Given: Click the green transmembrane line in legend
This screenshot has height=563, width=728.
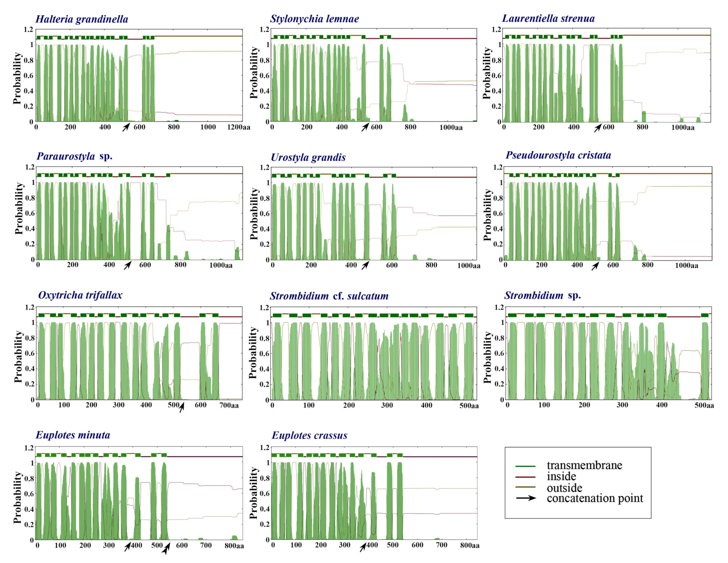Looking at the screenshot, I should [x=525, y=466].
